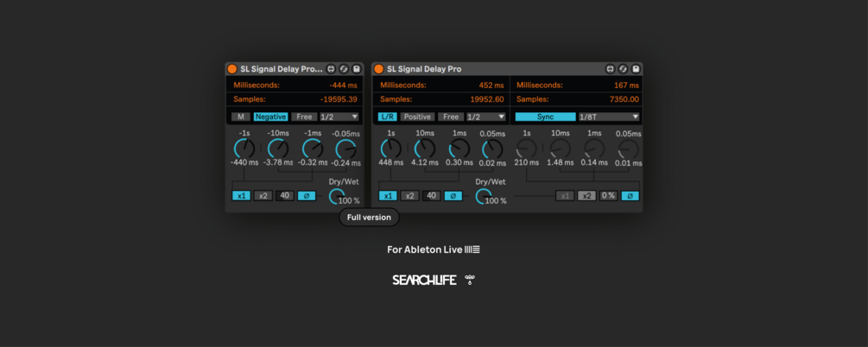Image resolution: width=868 pixels, height=347 pixels.
Task: Toggle the L/R mode button
Action: [388, 117]
